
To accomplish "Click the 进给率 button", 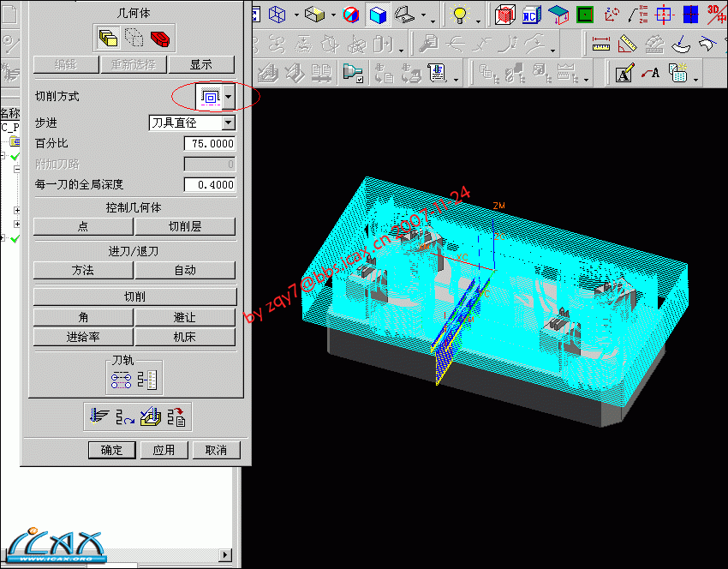I will click(83, 337).
